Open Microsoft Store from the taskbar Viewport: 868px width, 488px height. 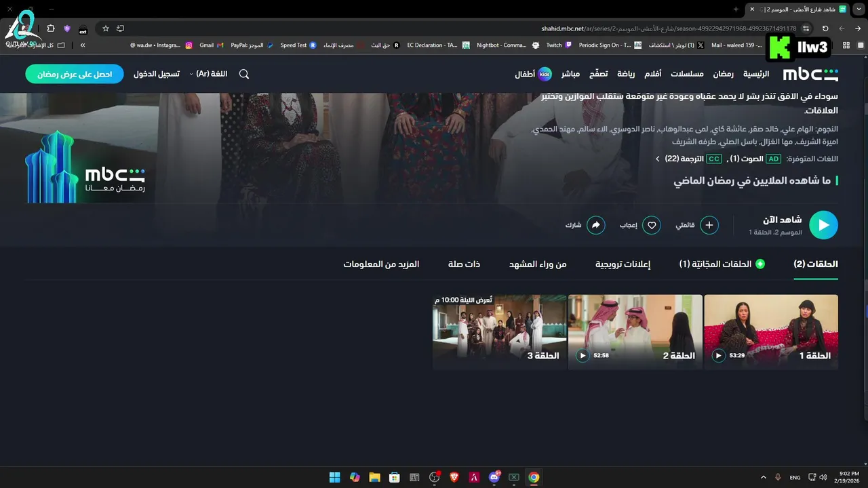click(x=394, y=477)
